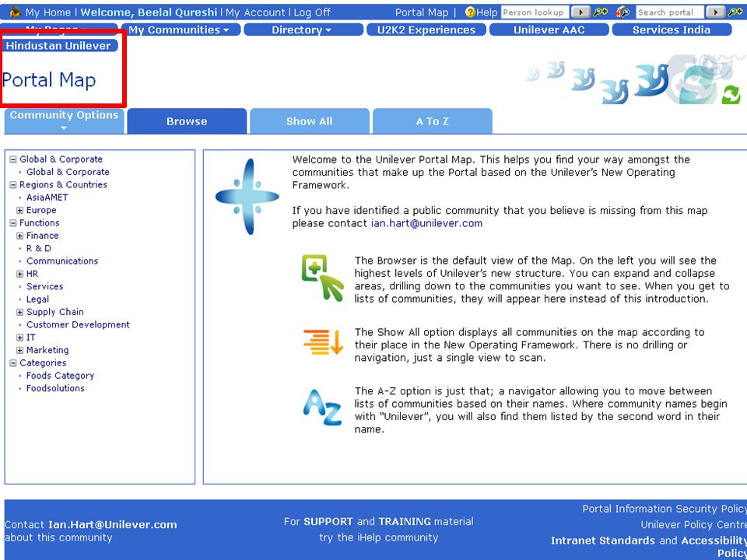Open the Hindustan Unilever menu item

click(61, 46)
